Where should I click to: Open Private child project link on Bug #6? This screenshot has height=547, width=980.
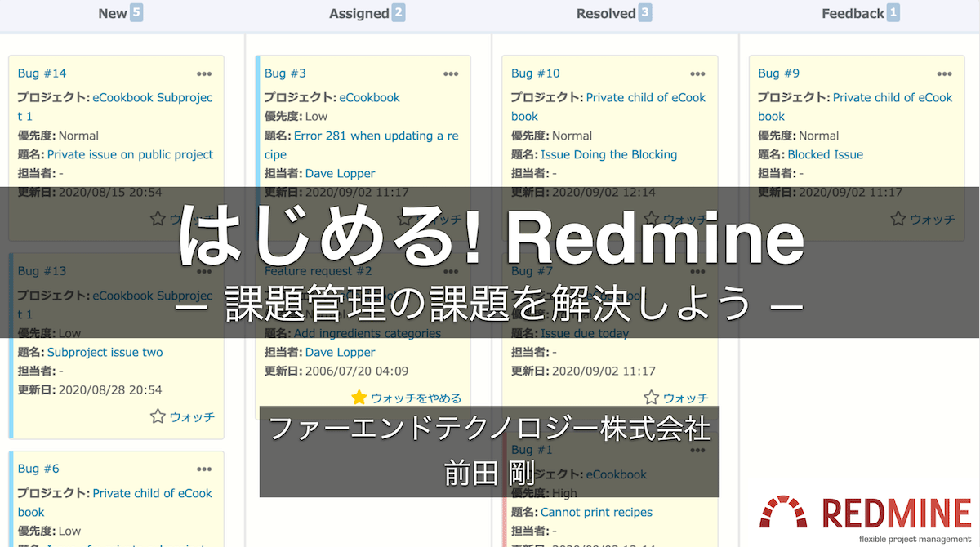click(x=115, y=502)
